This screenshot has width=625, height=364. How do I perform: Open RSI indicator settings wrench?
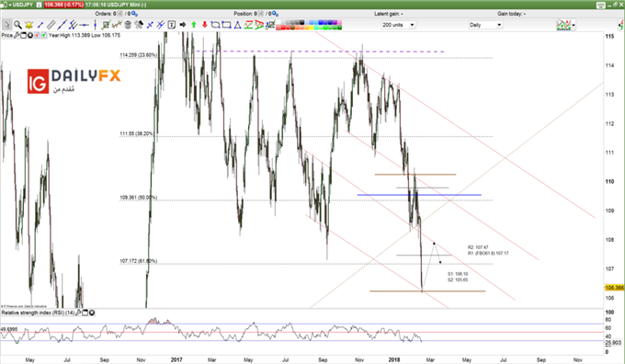(x=78, y=313)
